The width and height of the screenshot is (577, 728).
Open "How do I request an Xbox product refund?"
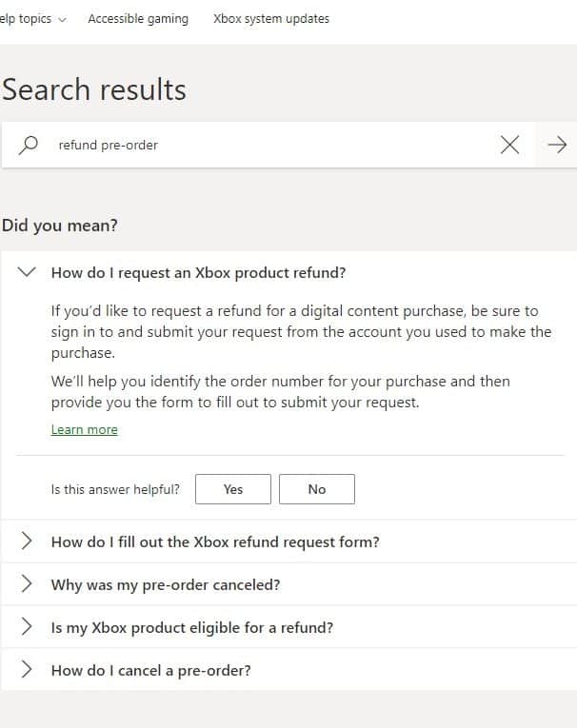click(198, 272)
